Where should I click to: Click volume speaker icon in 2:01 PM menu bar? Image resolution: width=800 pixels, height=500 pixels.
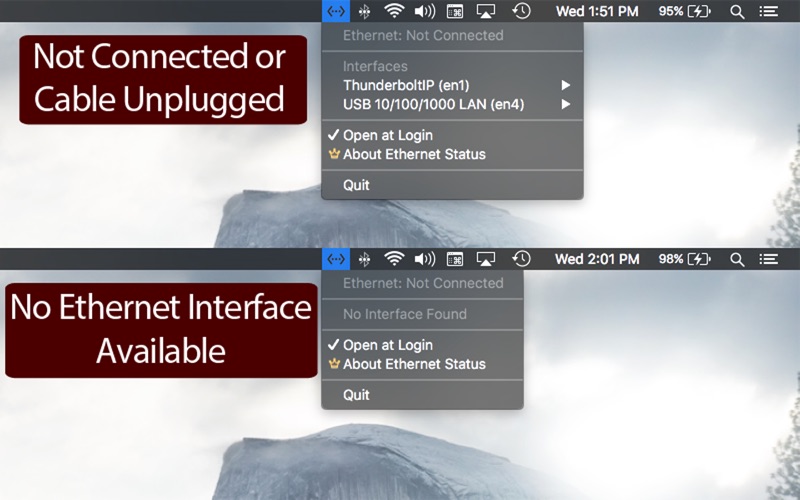[x=424, y=259]
